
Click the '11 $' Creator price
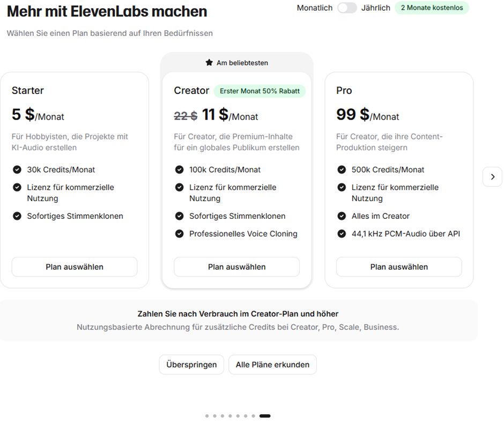click(x=215, y=114)
